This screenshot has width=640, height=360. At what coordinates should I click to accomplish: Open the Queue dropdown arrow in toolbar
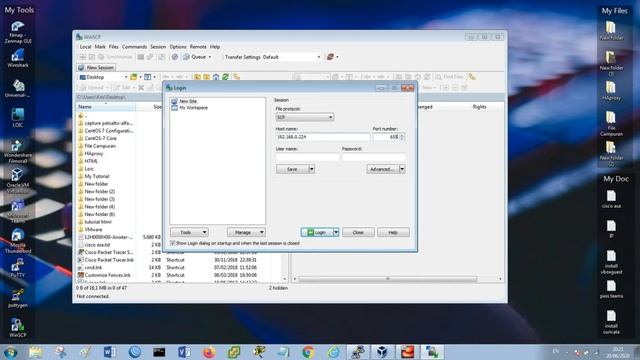coord(210,57)
